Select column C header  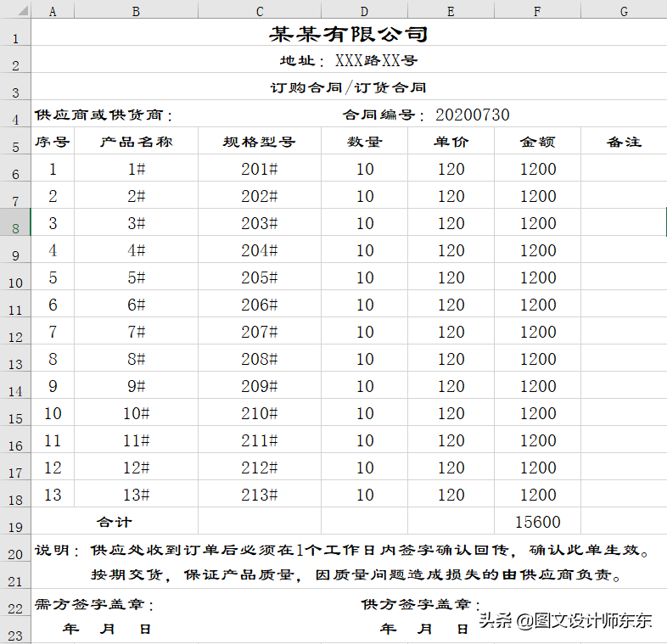[260, 10]
